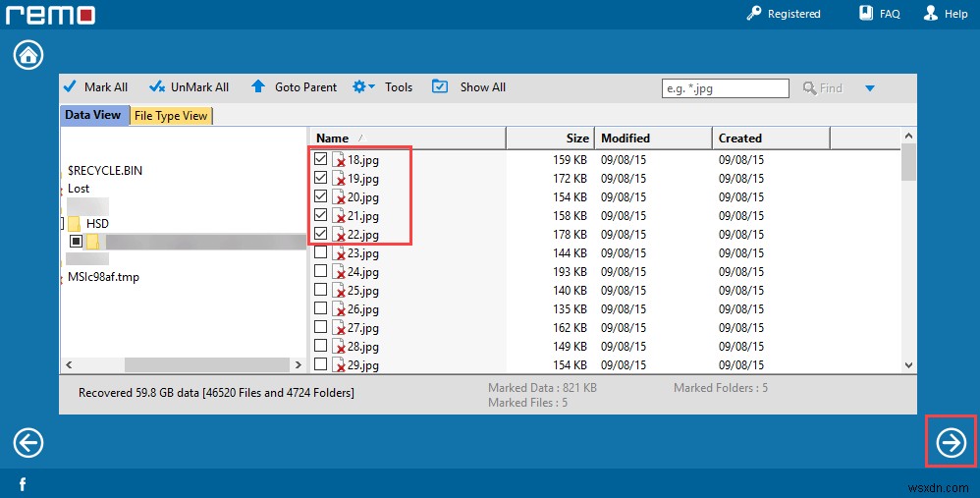
Task: Click the Mark All label
Action: [x=106, y=87]
